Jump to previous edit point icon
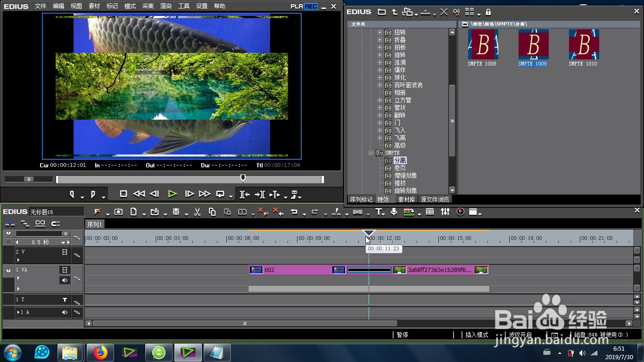 click(x=245, y=194)
